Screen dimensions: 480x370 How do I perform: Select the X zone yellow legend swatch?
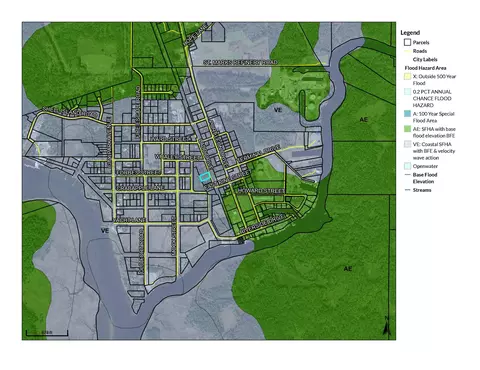(x=407, y=76)
